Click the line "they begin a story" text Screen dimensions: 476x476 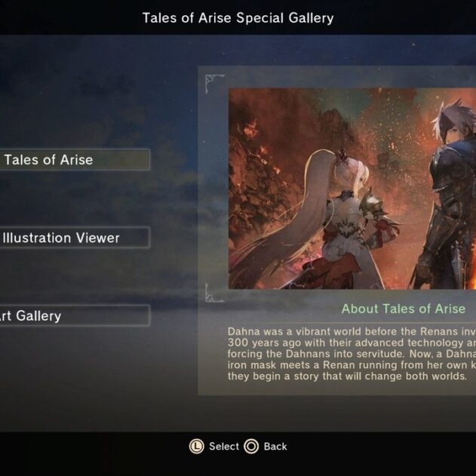click(347, 376)
